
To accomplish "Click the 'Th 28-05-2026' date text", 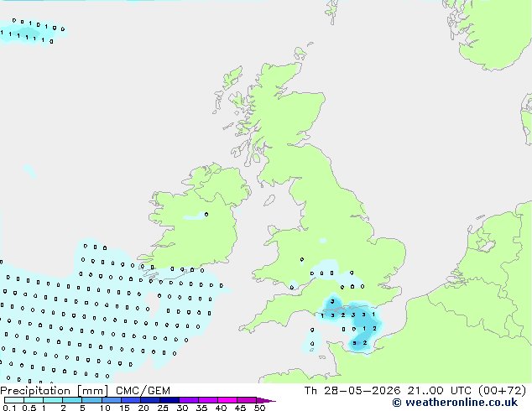I will click(x=352, y=391).
